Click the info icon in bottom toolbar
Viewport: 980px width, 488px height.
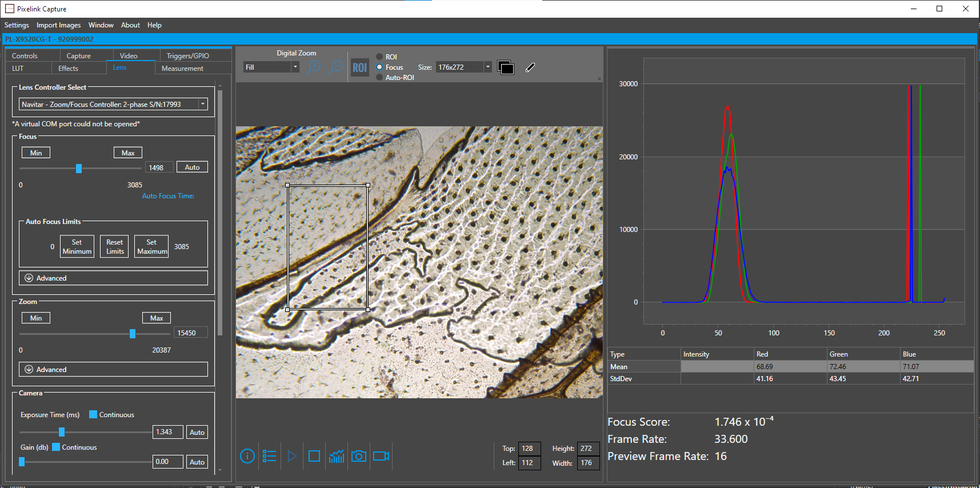point(247,456)
